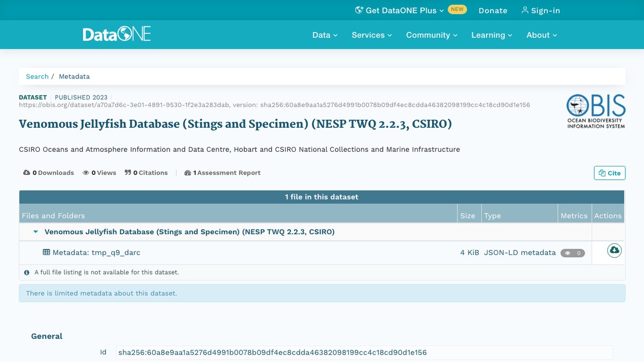Click the 4 KiB size cell
Screen dimensions: 644x362
click(x=469, y=252)
